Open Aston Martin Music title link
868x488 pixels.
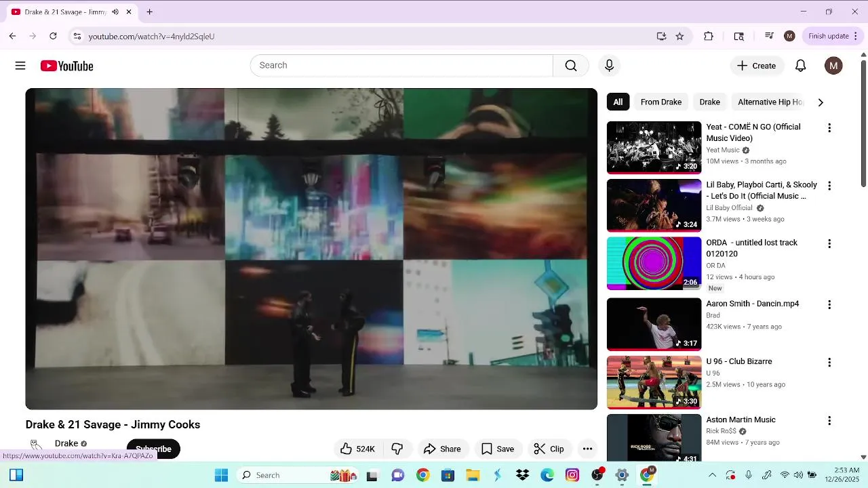(x=741, y=420)
